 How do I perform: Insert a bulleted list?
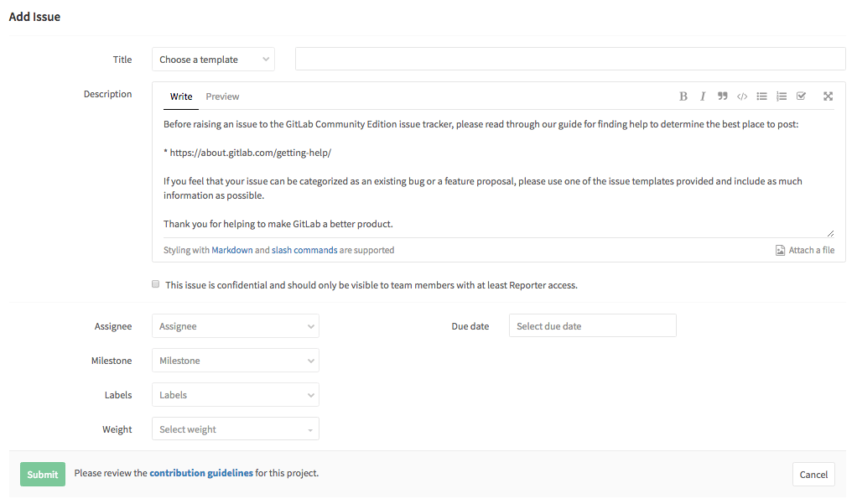coord(761,96)
